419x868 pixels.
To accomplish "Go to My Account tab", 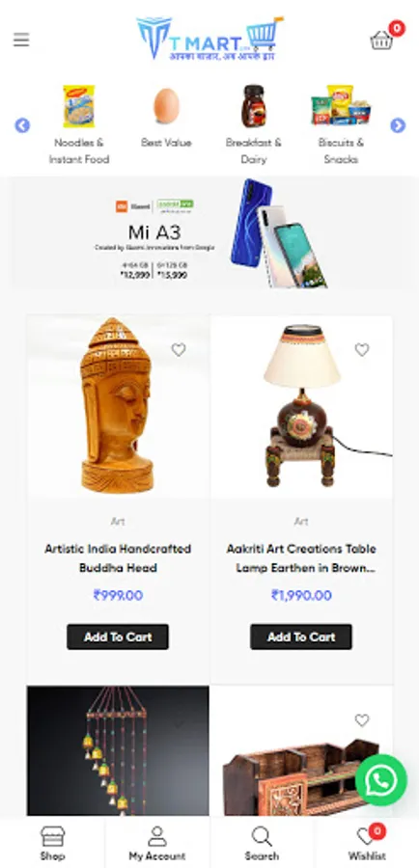I will pyautogui.click(x=157, y=843).
